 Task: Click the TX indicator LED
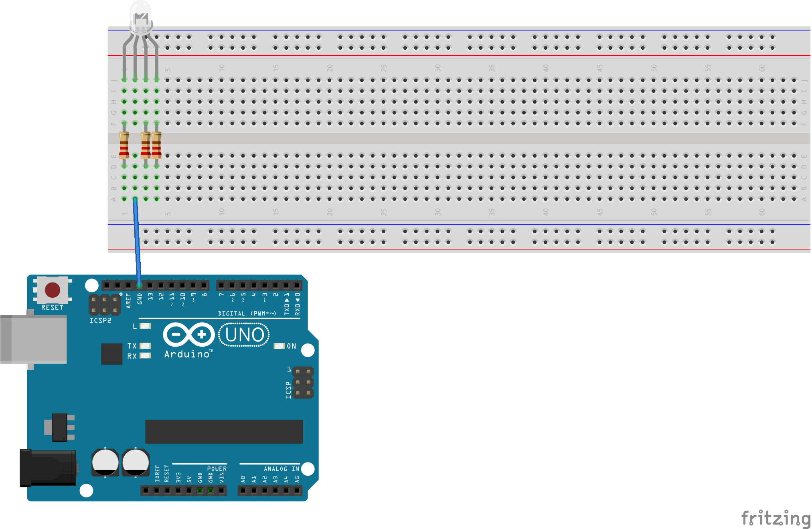(145, 345)
